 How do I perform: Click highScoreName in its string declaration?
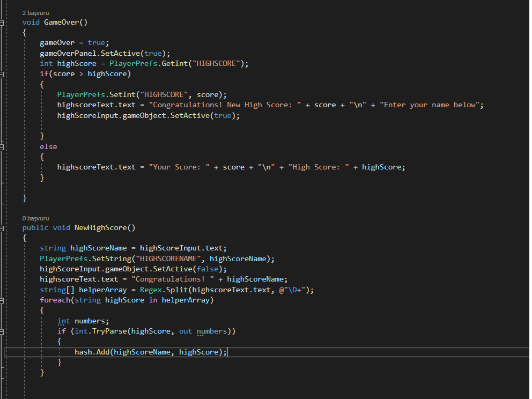98,248
